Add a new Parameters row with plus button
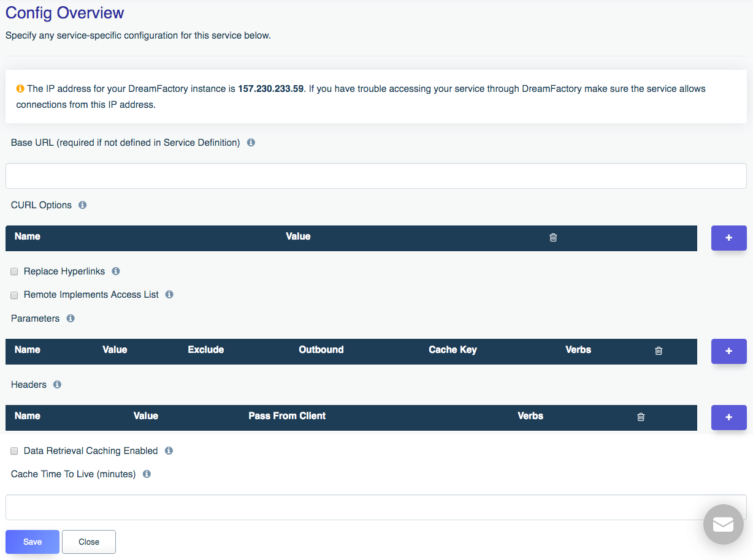 tap(728, 351)
